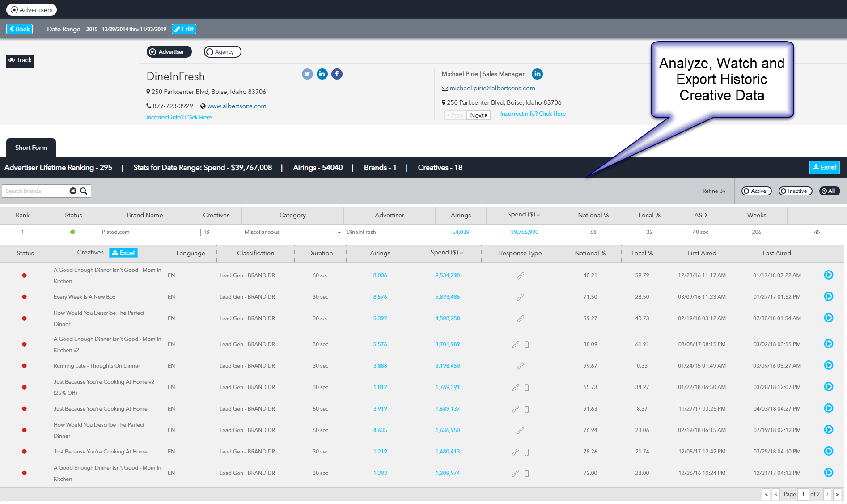
Task: Click the green status dot for Plated.com
Action: [72, 232]
